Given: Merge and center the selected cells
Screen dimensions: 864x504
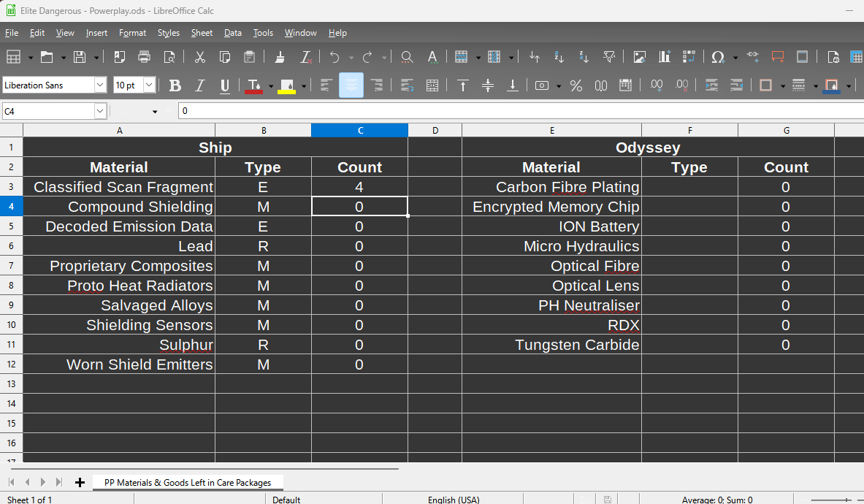Looking at the screenshot, I should [432, 85].
